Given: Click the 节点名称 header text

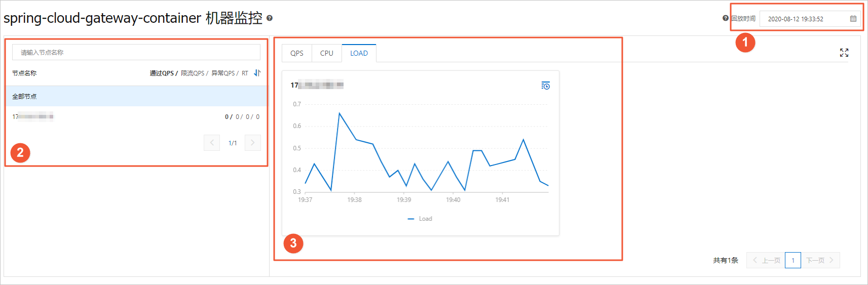Looking at the screenshot, I should pyautogui.click(x=24, y=73).
